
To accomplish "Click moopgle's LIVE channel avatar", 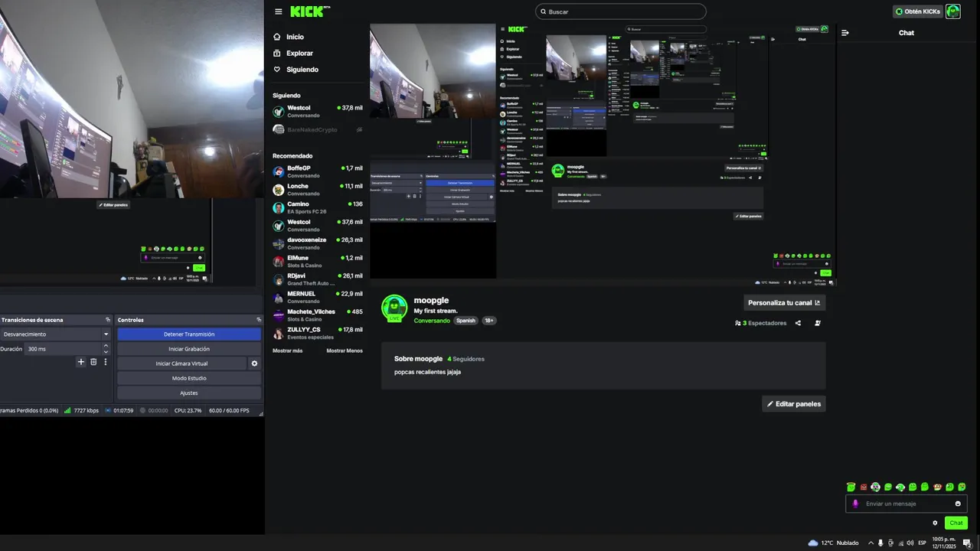I will tap(394, 308).
